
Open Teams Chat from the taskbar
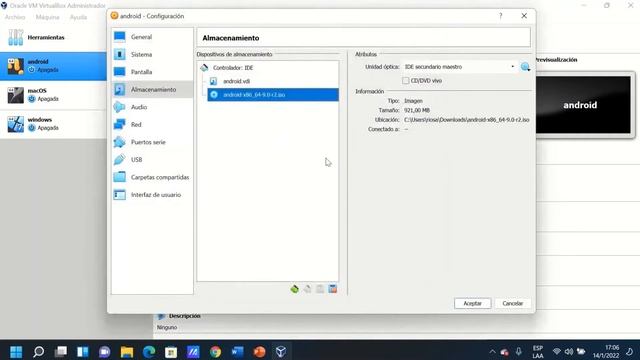(104, 351)
